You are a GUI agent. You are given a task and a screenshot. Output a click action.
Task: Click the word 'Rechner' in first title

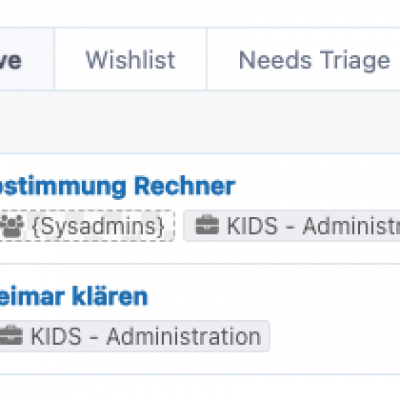tap(185, 186)
